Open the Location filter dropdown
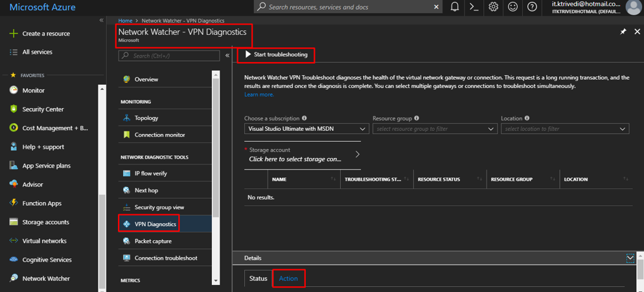 coord(564,129)
